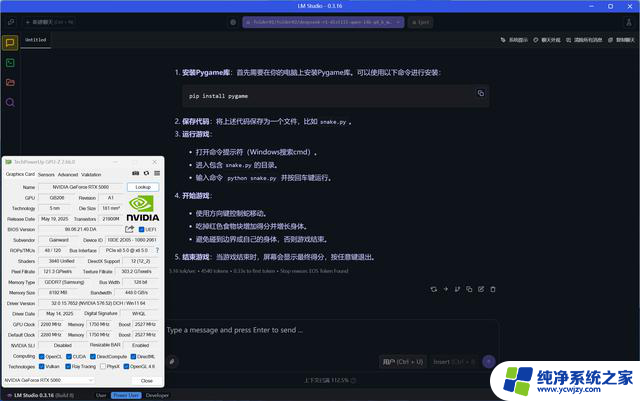This screenshot has height=401, width=640.
Task: Open the Chat view in LM Studio sidebar
Action: (10, 43)
